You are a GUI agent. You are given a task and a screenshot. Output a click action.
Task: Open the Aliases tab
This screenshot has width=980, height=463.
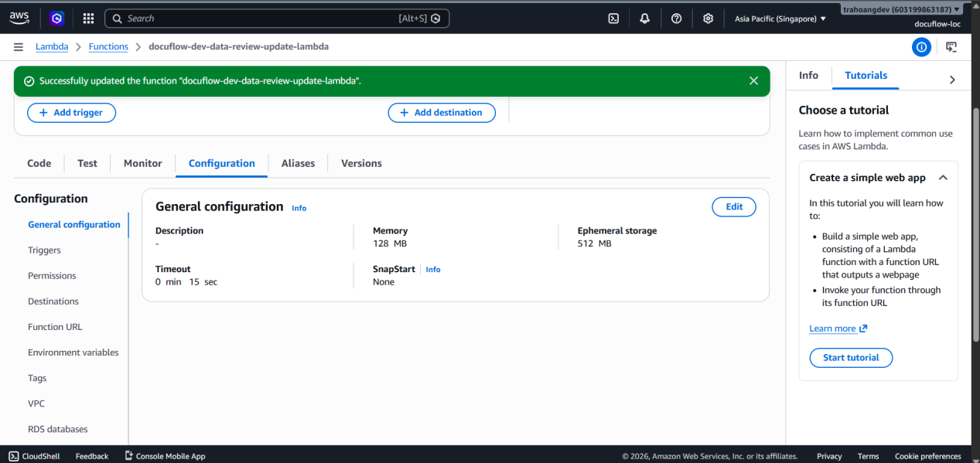click(x=299, y=163)
